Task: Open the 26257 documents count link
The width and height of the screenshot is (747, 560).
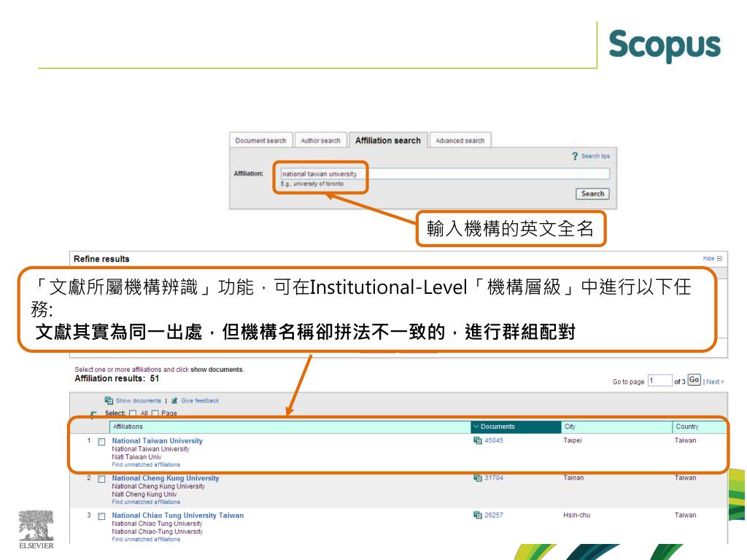Action: 494,515
